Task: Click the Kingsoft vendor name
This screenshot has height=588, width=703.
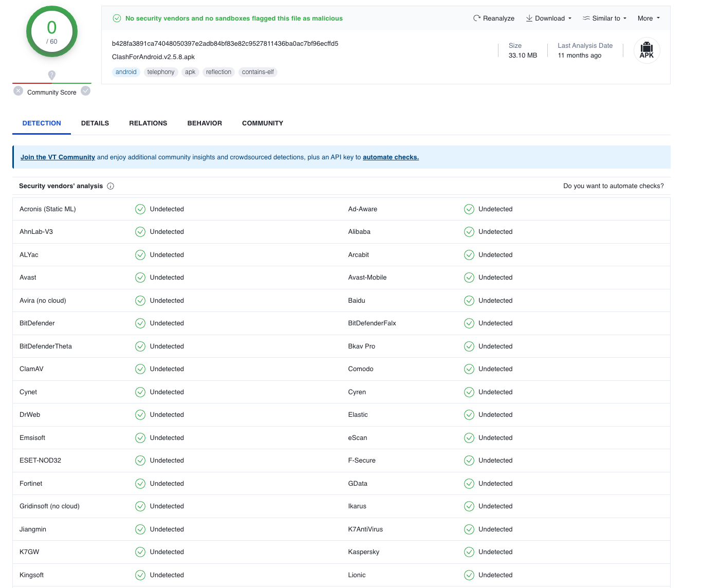Action: click(x=31, y=575)
